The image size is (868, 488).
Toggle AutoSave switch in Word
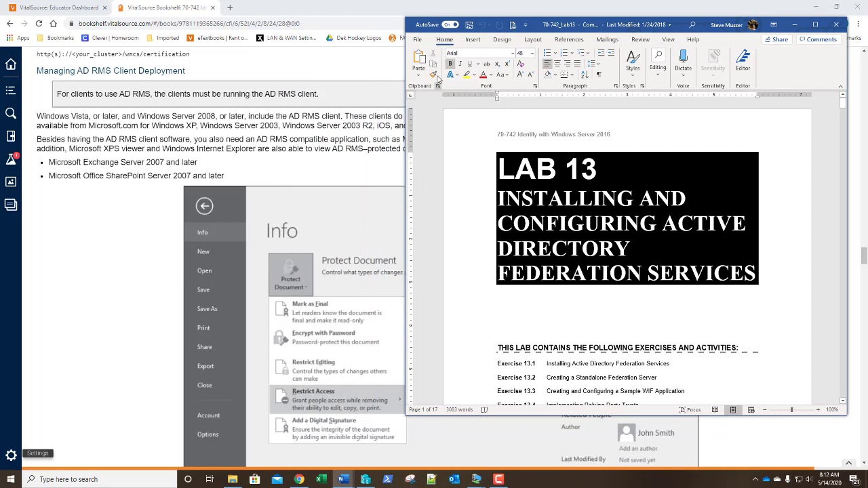click(x=450, y=25)
